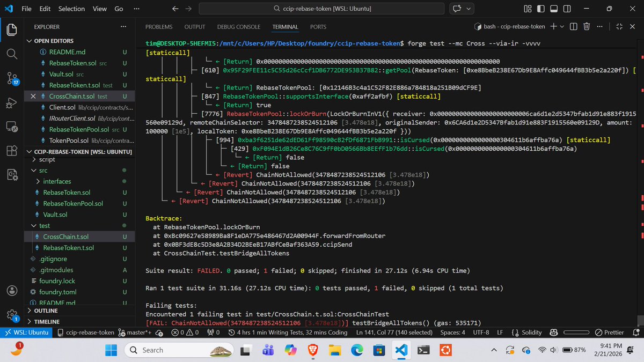Open the Search view in the activity bar

click(12, 54)
